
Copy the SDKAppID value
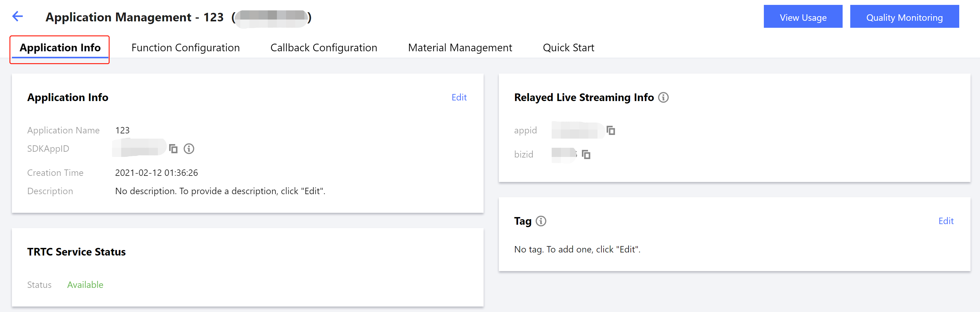(173, 148)
